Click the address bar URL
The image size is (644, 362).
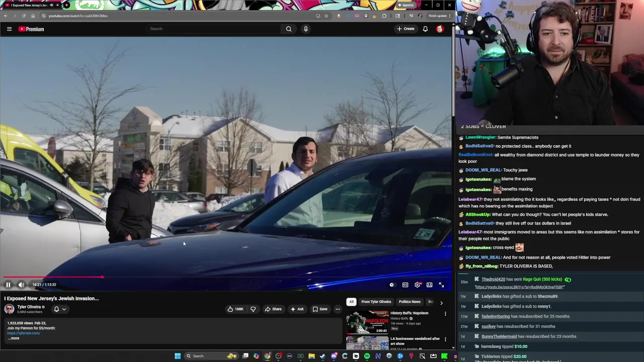(x=78, y=16)
